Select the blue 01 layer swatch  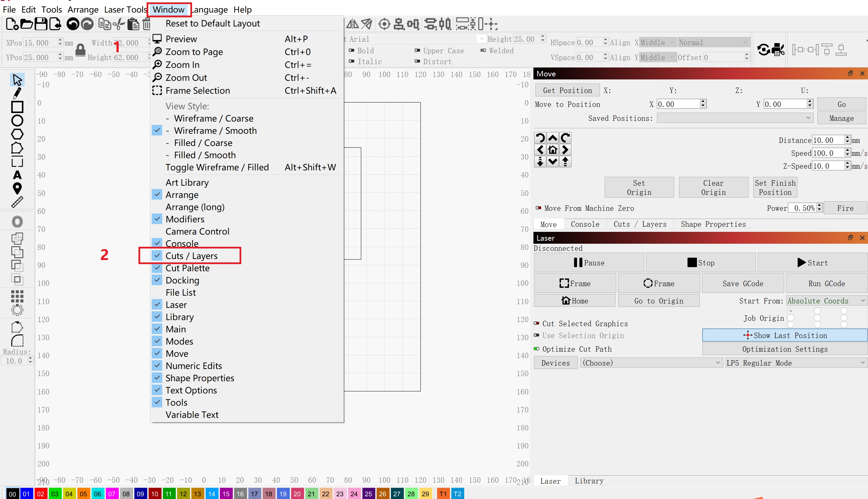coord(26,494)
